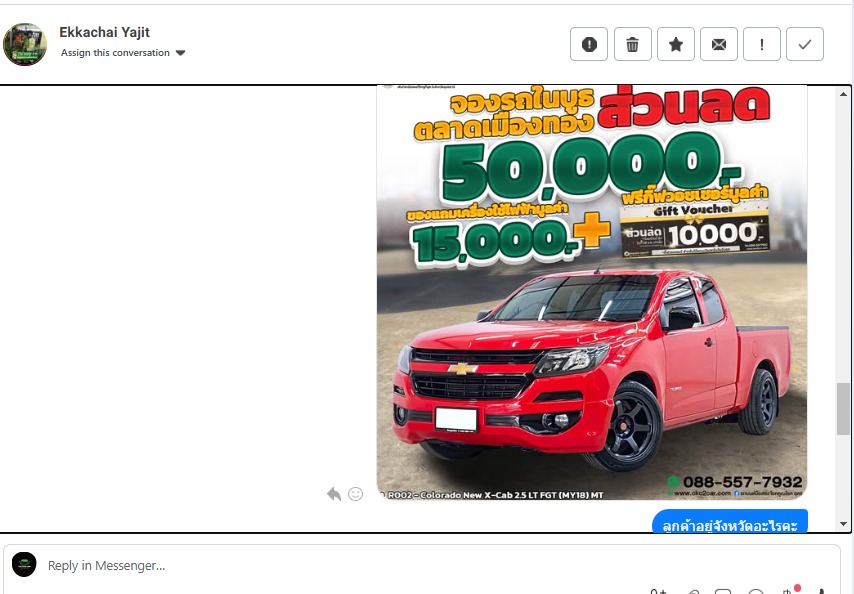Mark conversation as spam with circled exclamation icon
This screenshot has width=854, height=594.
pos(589,44)
